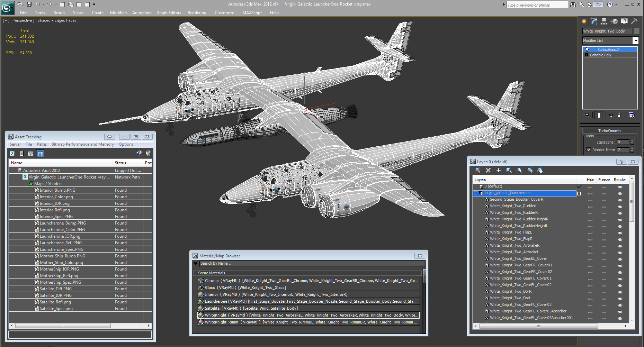
Task: Open the Modifiers menu
Action: (x=119, y=13)
